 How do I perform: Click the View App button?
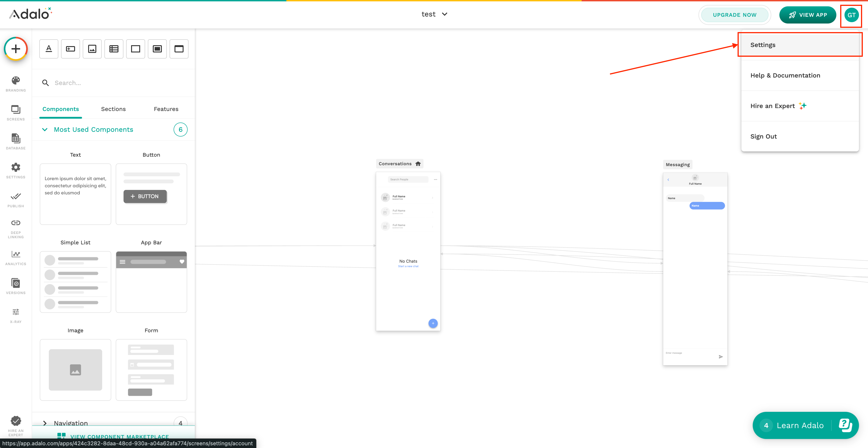807,15
